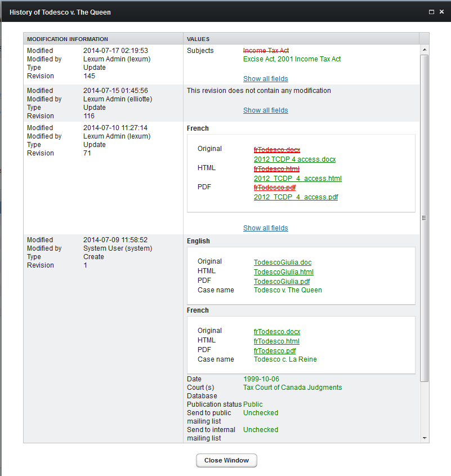Viewport: 451px width, 476px height.
Task: Click the scroll up arrow
Action: coord(425,50)
